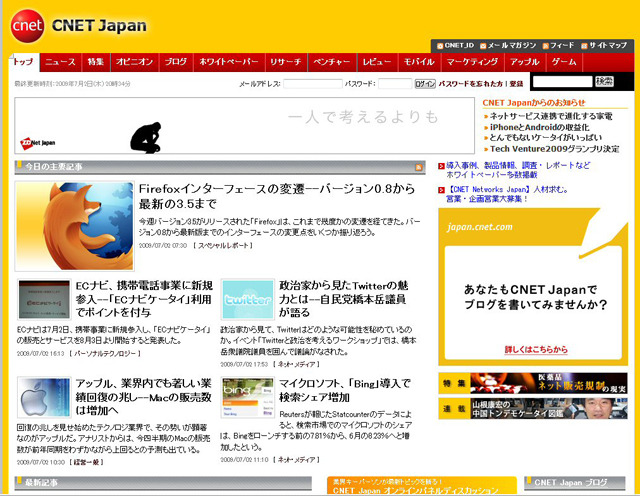Go to the ホワイトペーパー tab
Viewport: 640px width, 496px height.
point(229,62)
